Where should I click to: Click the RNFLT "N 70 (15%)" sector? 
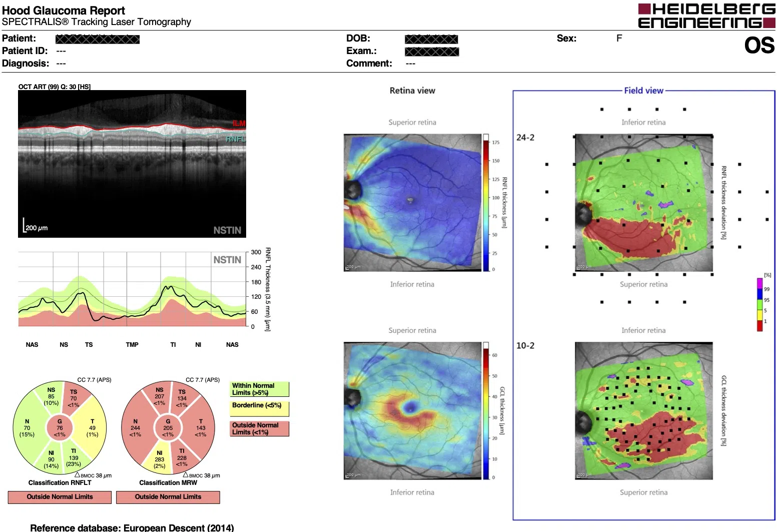(27, 428)
